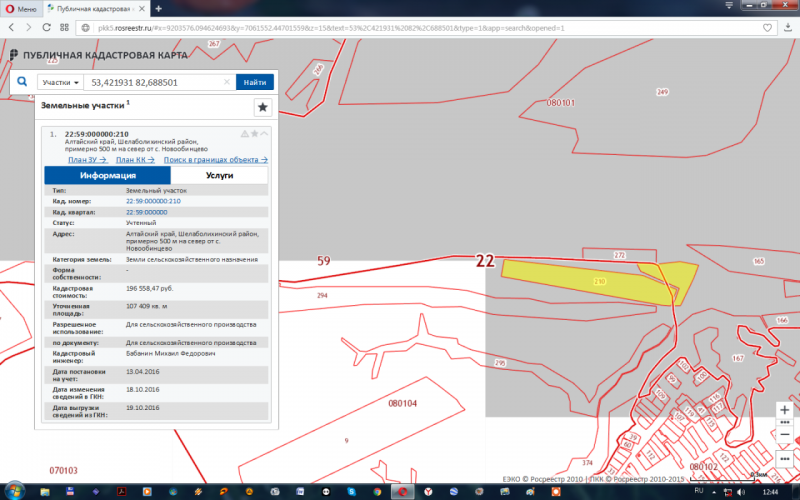Zoom out the map with minus button
Viewport: 800px width, 500px height.
click(785, 435)
